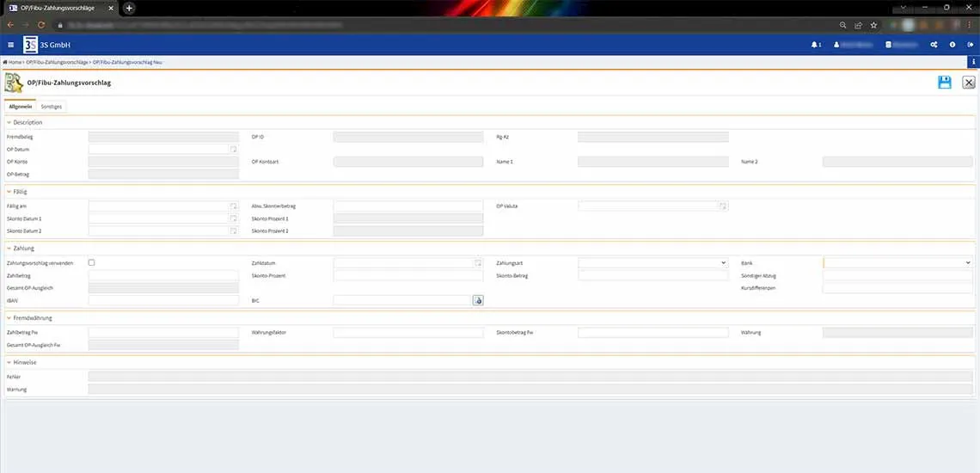Viewport: 980px width, 473px height.
Task: Click the save floppy disk icon
Action: [x=944, y=83]
